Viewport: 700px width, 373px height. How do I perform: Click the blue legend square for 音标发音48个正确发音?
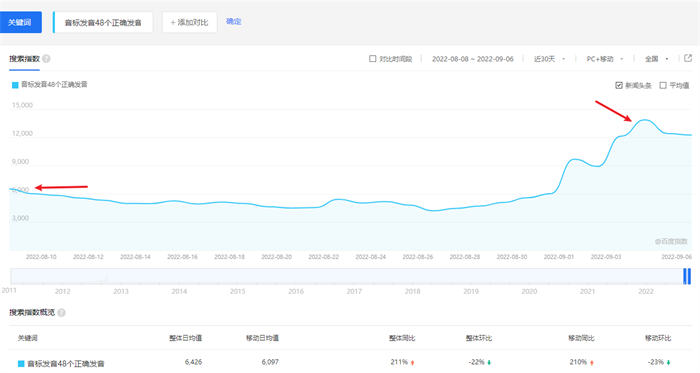click(15, 85)
